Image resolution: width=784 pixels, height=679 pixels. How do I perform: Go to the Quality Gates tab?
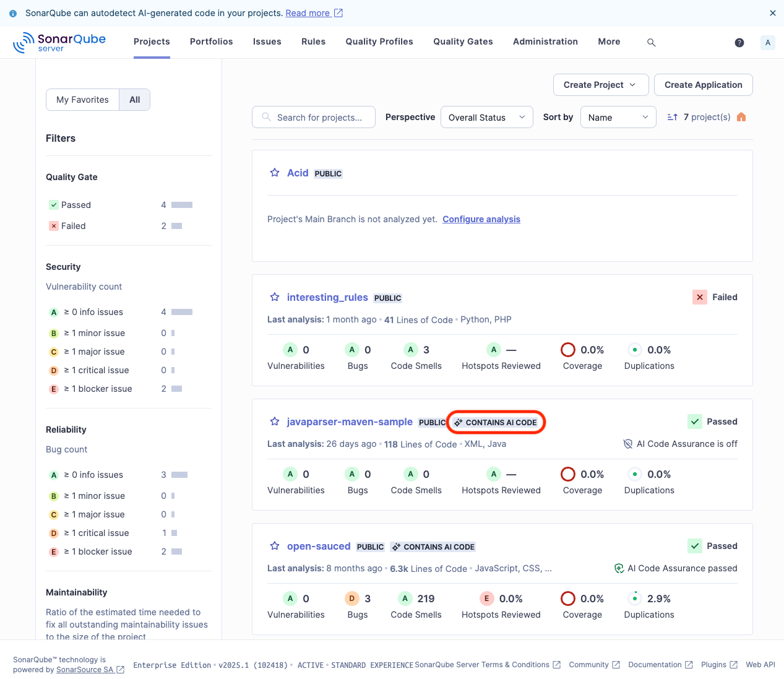462,41
